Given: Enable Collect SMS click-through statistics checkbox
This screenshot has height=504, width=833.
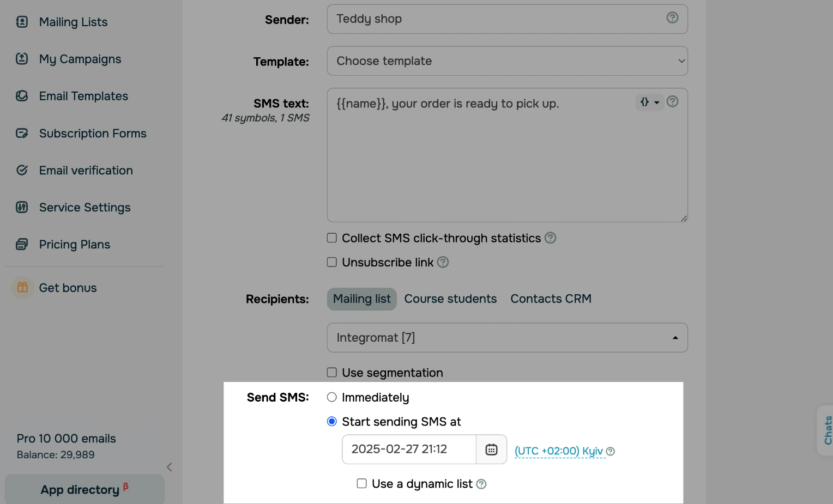Looking at the screenshot, I should tap(331, 238).
